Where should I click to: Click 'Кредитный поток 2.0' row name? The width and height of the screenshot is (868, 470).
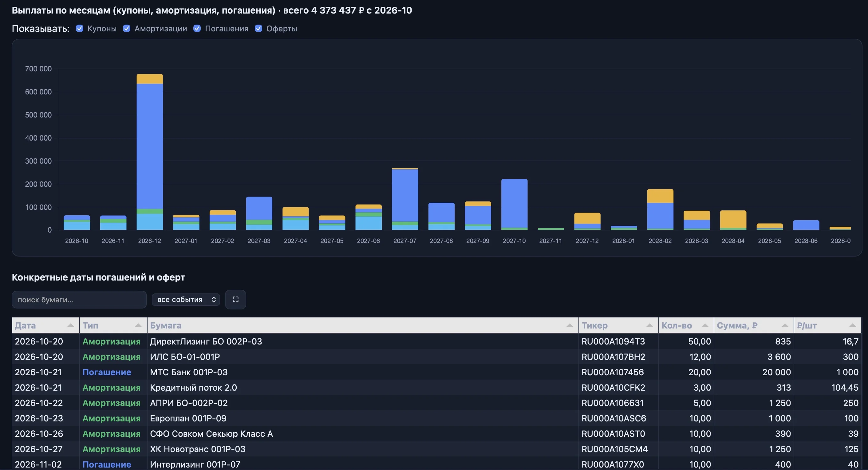point(193,387)
